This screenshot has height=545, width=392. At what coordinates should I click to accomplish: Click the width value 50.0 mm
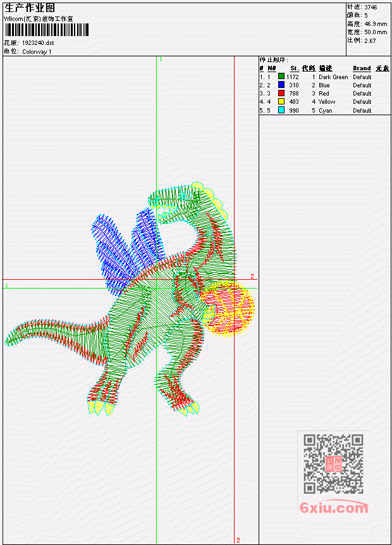tap(376, 32)
